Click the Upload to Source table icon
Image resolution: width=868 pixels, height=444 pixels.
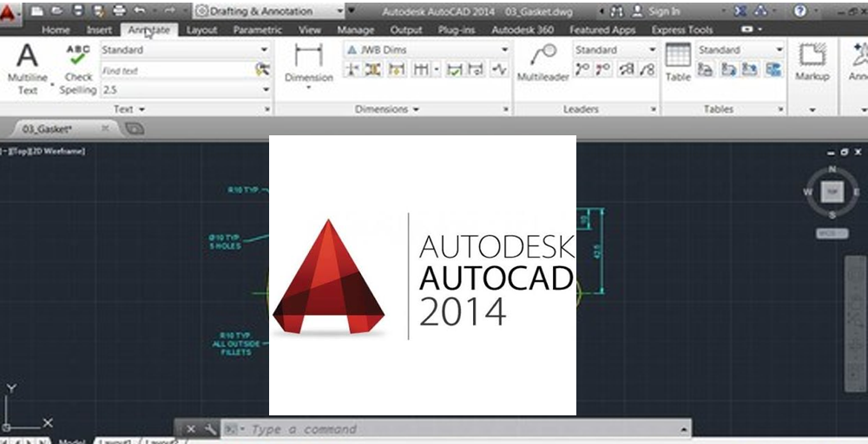(750, 69)
